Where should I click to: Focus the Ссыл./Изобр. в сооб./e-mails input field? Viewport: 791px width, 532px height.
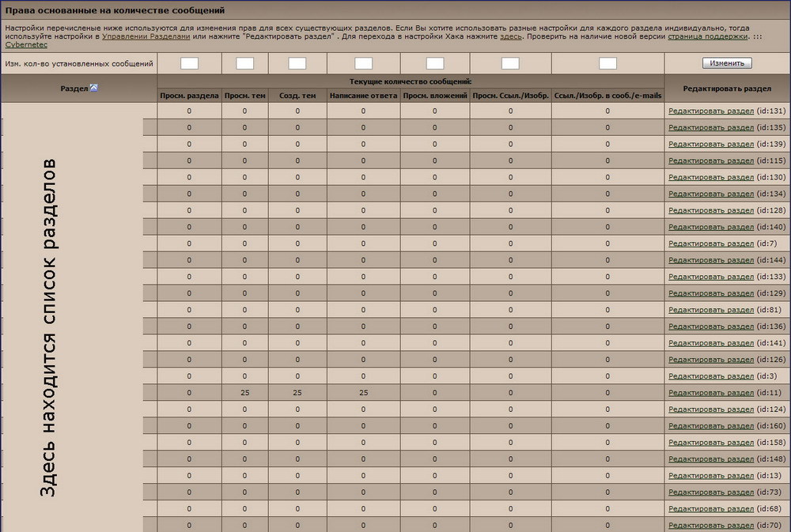click(607, 63)
